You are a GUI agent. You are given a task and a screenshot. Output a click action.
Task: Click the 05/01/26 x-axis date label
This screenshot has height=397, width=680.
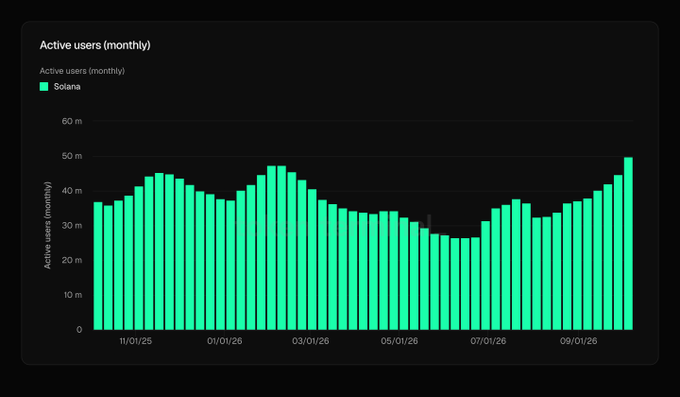399,341
